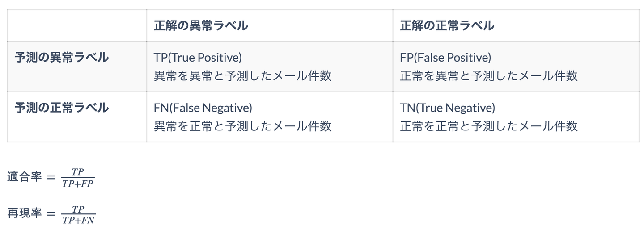The width and height of the screenshot is (644, 234).
Task: Click the 正常を異常と予測したメール件数 description
Action: pyautogui.click(x=489, y=76)
